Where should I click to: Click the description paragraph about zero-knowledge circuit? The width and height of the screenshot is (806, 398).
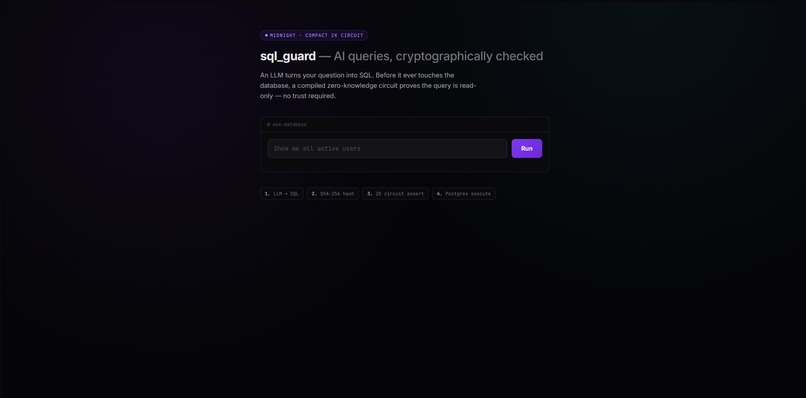coord(368,85)
